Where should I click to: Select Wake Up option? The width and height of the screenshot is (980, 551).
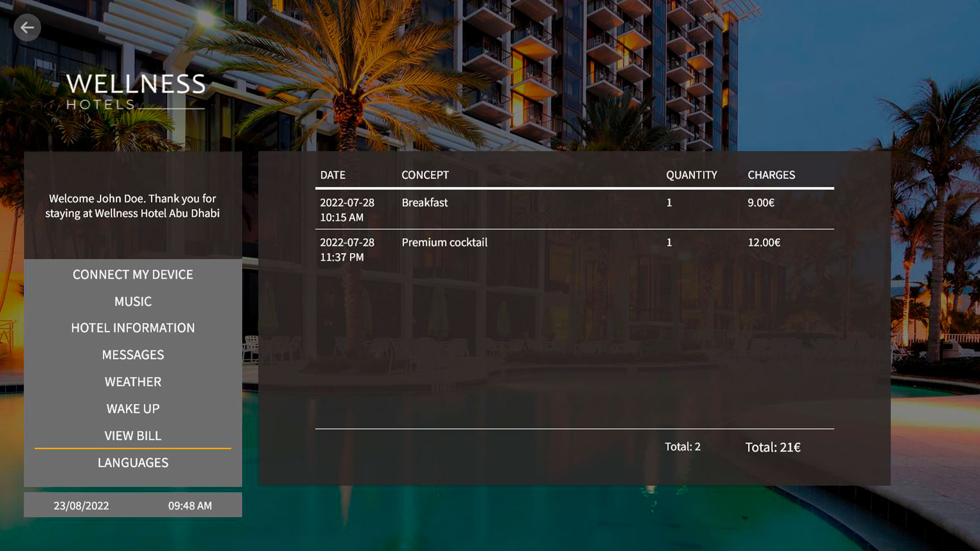[133, 409]
